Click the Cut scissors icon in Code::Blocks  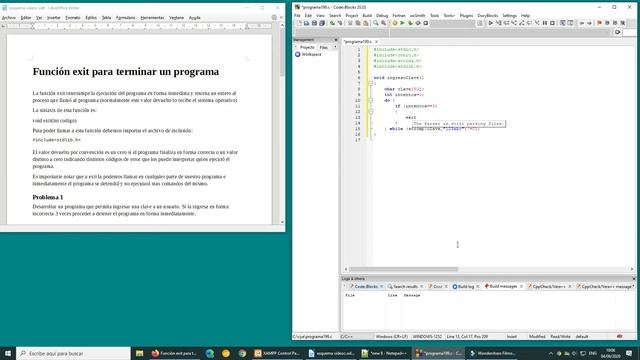[x=350, y=23]
